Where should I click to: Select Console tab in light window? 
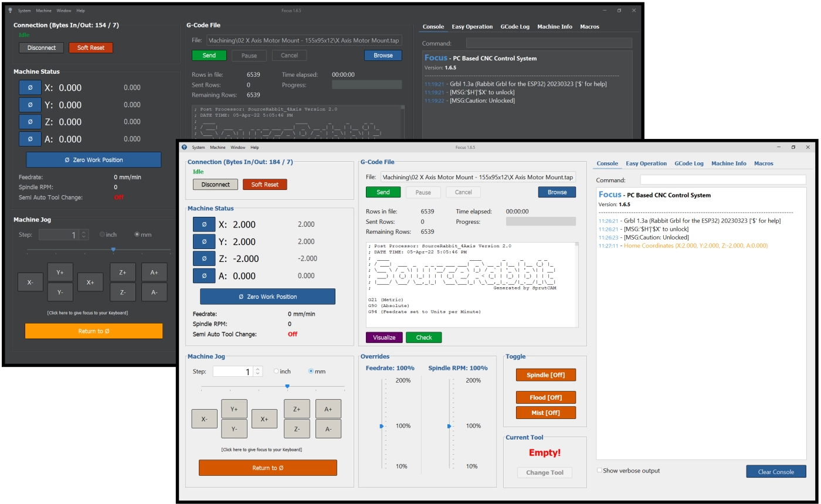coord(608,164)
